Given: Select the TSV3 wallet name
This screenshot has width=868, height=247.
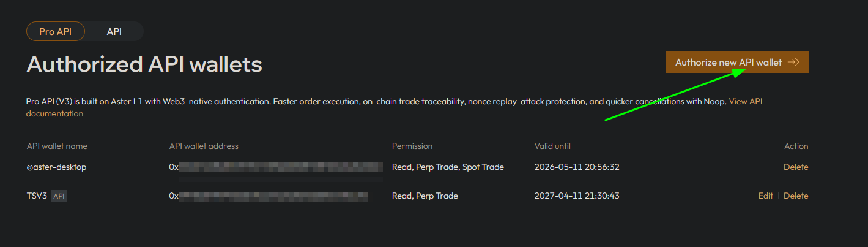Looking at the screenshot, I should pyautogui.click(x=37, y=196).
